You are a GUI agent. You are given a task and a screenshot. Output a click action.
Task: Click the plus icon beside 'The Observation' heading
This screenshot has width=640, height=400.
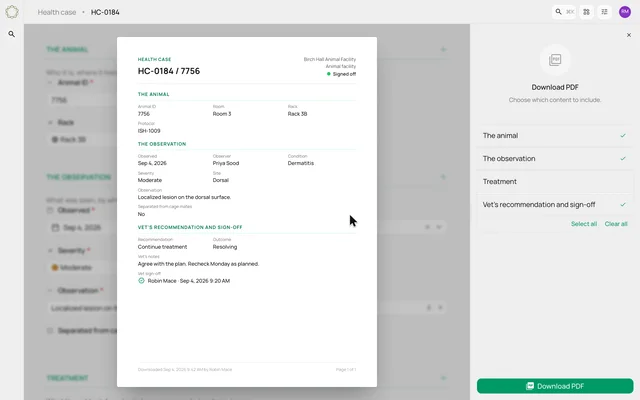click(443, 177)
